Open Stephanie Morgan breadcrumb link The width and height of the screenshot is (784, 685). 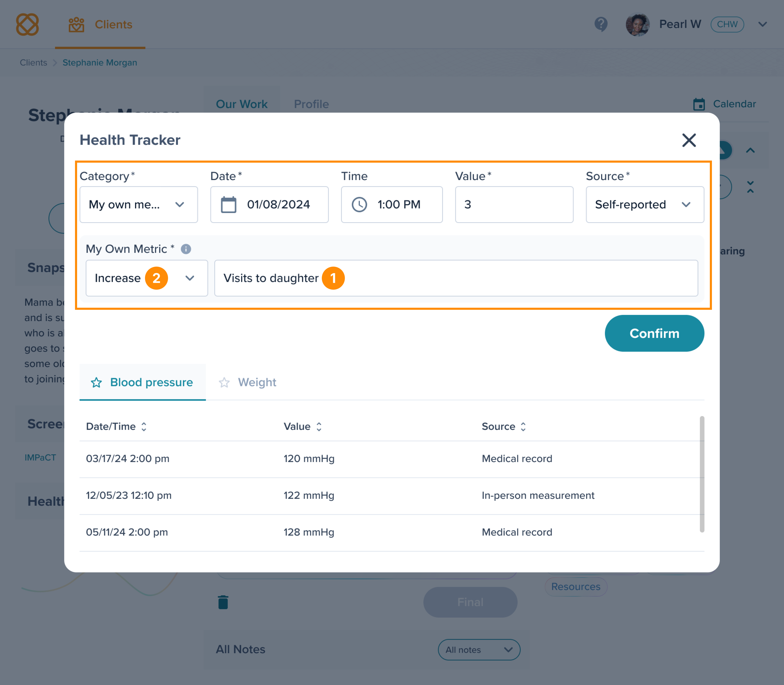point(100,63)
